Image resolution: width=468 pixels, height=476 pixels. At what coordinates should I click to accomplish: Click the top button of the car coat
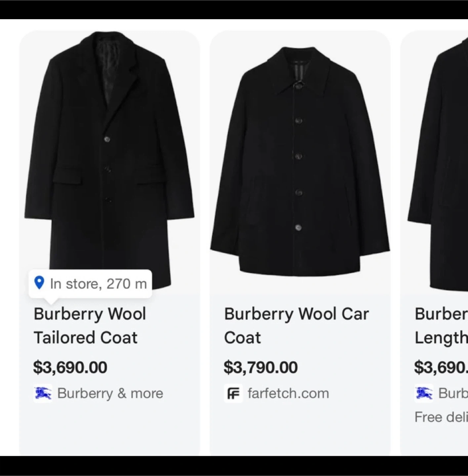click(x=298, y=87)
